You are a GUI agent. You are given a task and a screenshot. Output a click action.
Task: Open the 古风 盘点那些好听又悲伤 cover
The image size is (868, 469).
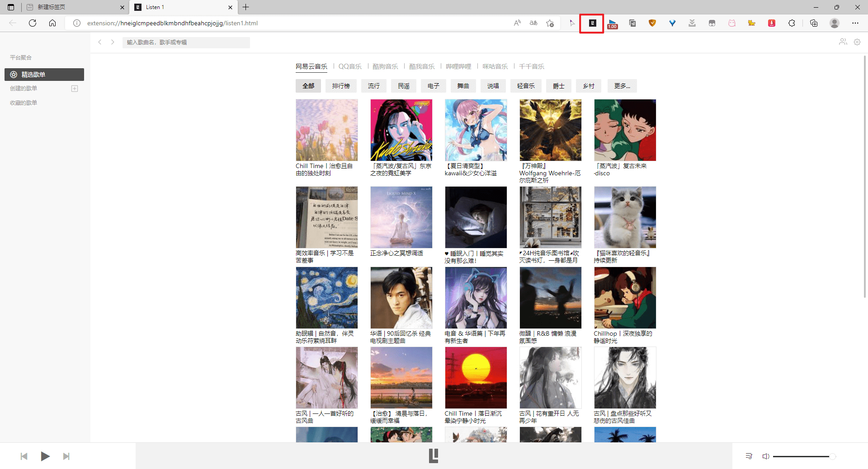coord(625,378)
